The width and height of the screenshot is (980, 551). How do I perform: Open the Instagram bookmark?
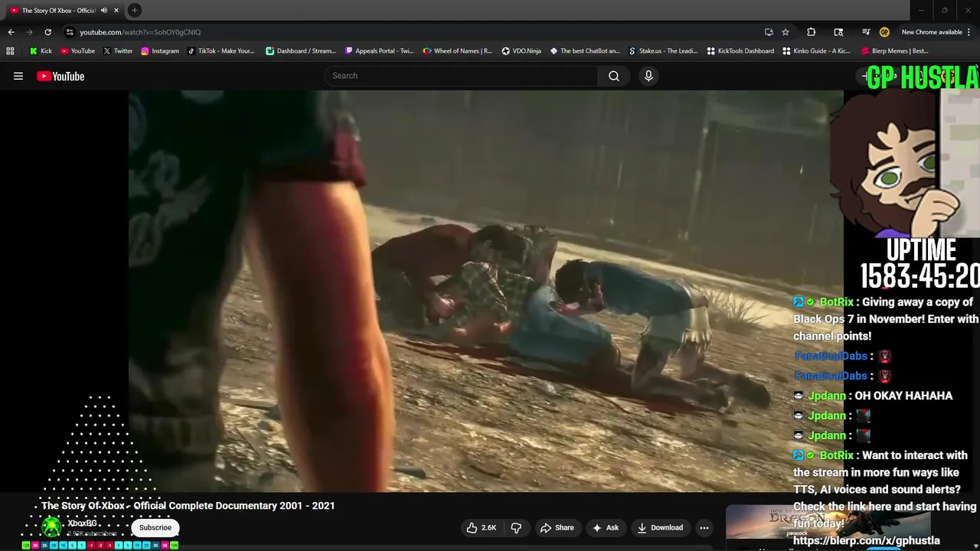point(159,51)
